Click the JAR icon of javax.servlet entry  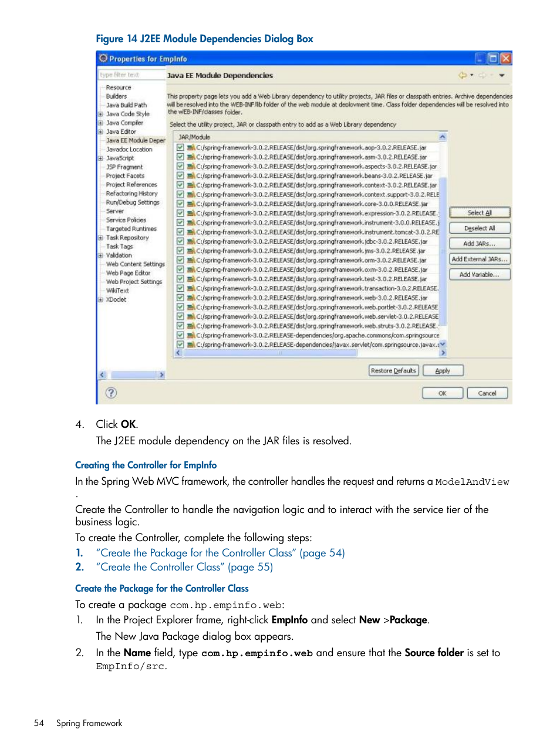pyautogui.click(x=191, y=345)
